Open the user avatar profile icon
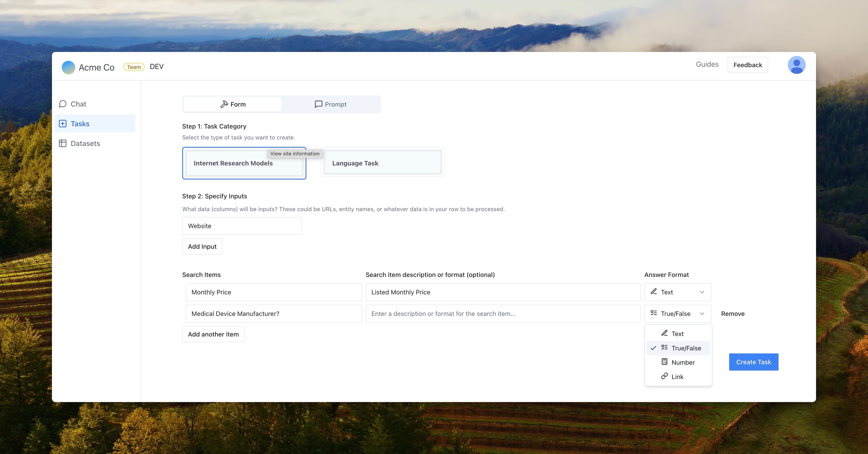This screenshot has height=454, width=868. (796, 65)
